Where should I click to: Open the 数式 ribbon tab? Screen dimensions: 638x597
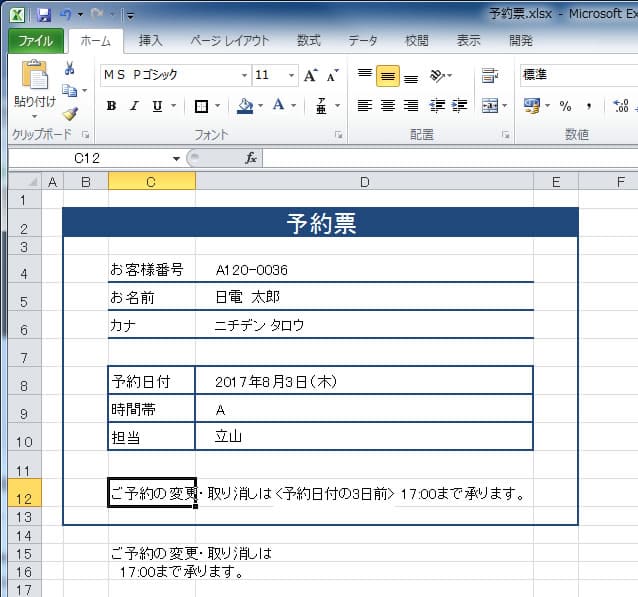click(x=309, y=41)
